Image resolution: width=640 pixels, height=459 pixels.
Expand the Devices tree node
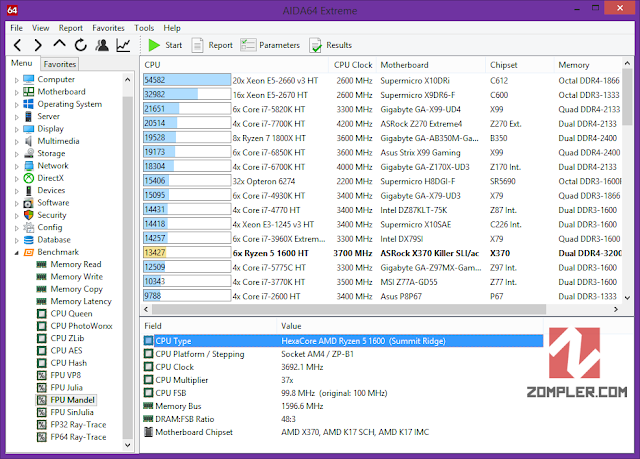(17, 191)
